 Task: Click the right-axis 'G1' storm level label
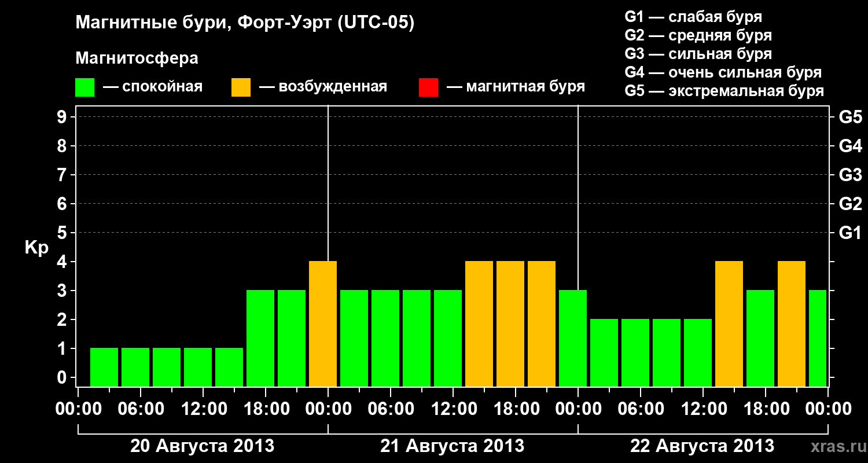pyautogui.click(x=851, y=233)
